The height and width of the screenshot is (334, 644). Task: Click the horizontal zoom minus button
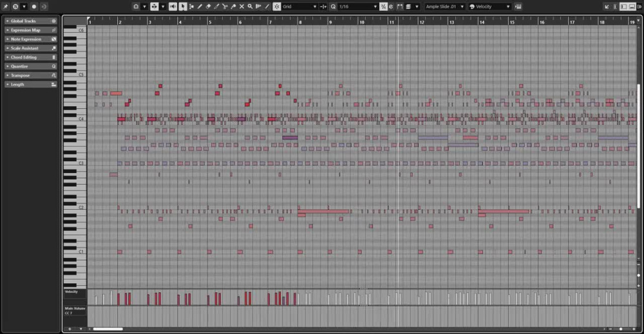point(611,329)
